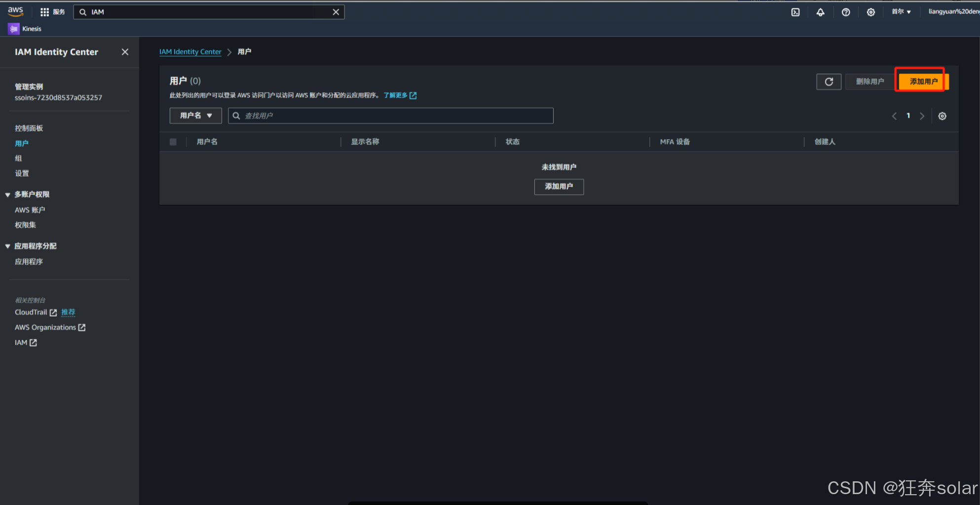Viewport: 980px width, 505px height.
Task: Open the 用户名 filter dropdown
Action: coord(195,115)
